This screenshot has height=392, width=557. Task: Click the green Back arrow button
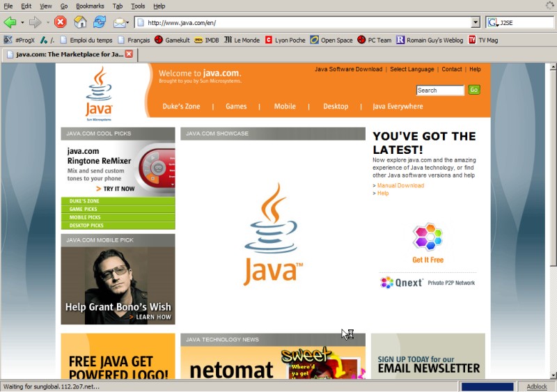coord(10,22)
